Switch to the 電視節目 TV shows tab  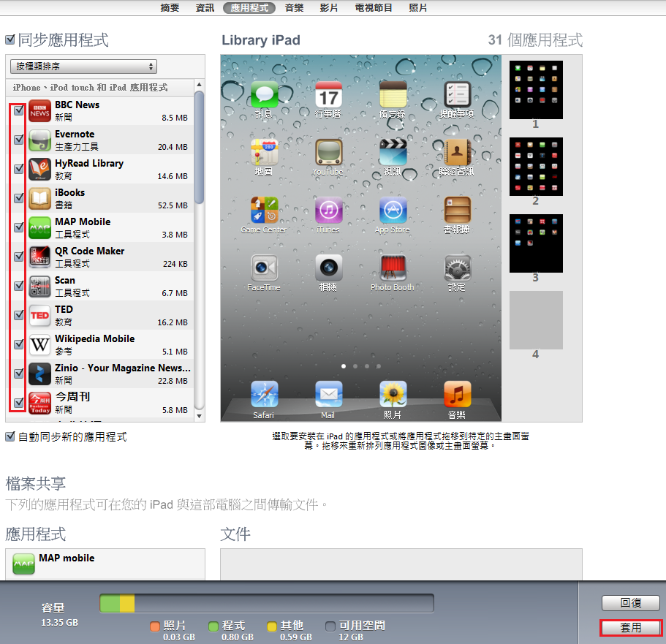point(374,7)
